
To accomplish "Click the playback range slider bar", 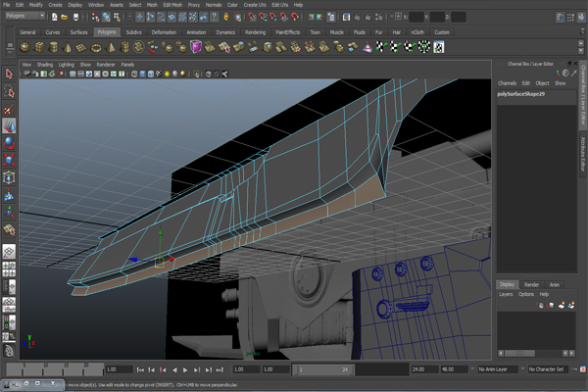I will 323,369.
